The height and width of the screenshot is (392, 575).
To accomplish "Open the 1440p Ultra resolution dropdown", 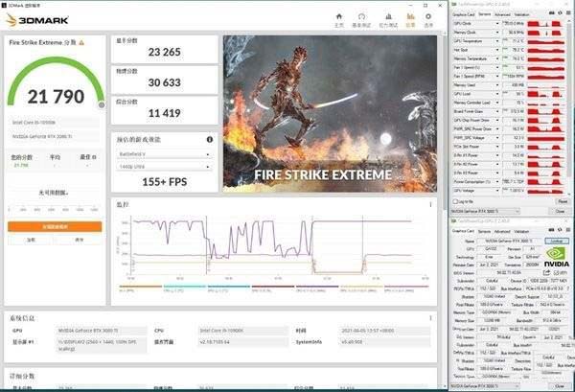I will point(162,166).
